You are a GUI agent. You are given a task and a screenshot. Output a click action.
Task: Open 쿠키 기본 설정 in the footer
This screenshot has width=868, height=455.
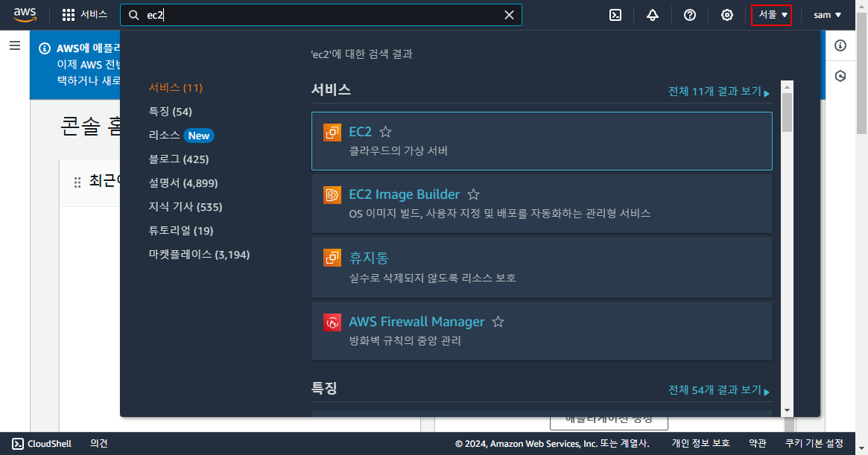pyautogui.click(x=814, y=443)
